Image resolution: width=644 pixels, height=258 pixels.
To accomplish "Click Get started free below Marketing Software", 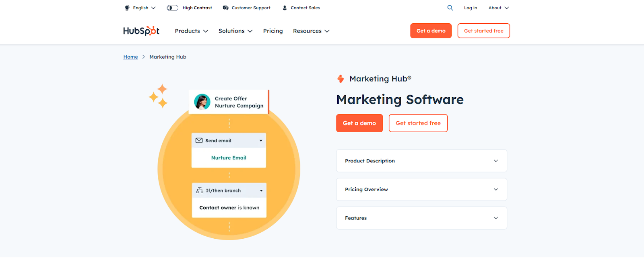I will [x=418, y=123].
